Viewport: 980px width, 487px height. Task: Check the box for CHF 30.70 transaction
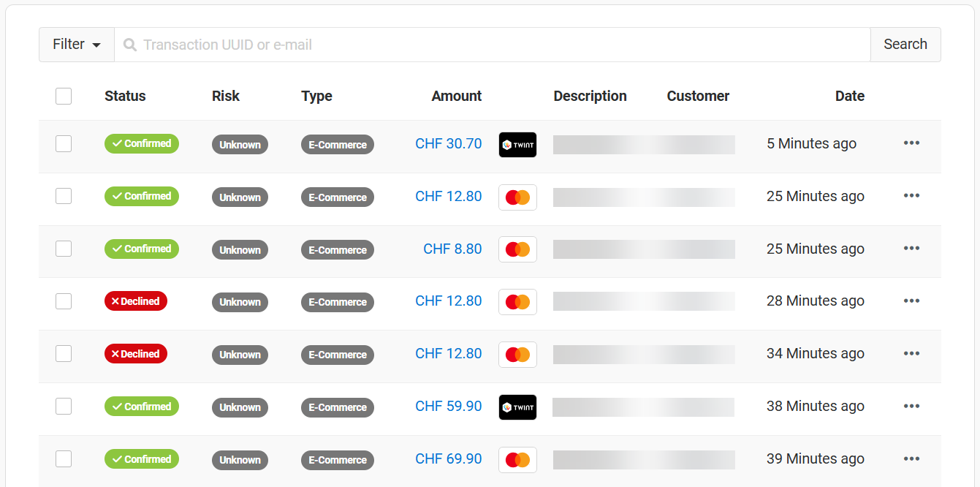64,144
